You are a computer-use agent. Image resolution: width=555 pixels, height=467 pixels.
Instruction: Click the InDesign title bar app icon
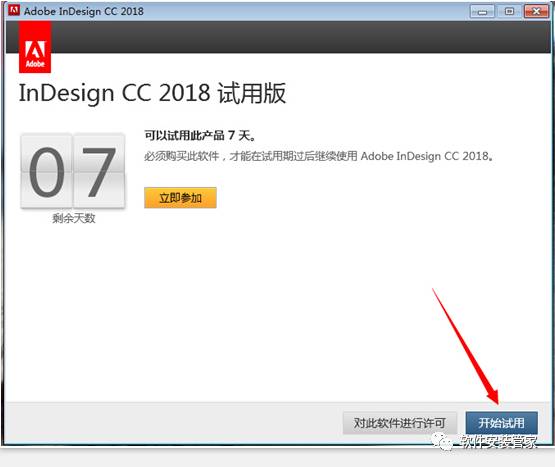(x=14, y=10)
